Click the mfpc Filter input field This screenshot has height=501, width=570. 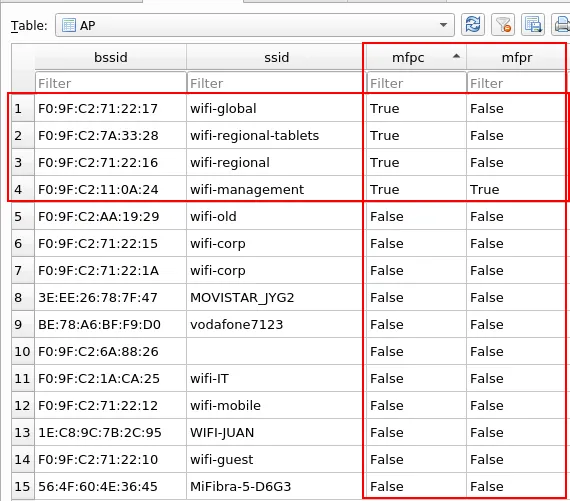point(416,83)
